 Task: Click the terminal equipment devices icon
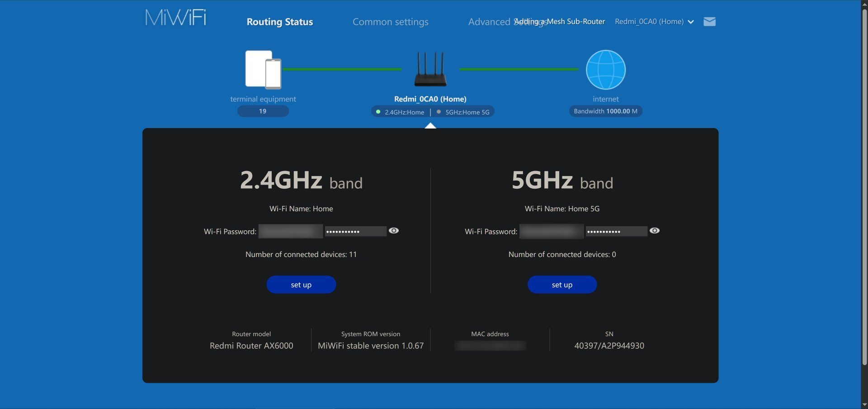[x=263, y=70]
